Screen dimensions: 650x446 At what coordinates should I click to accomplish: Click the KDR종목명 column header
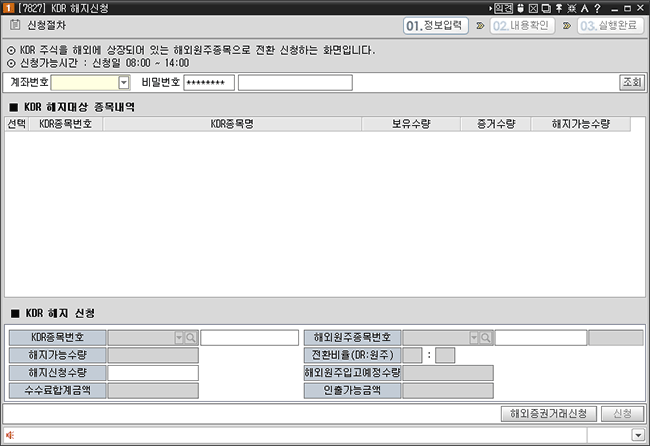(x=232, y=124)
